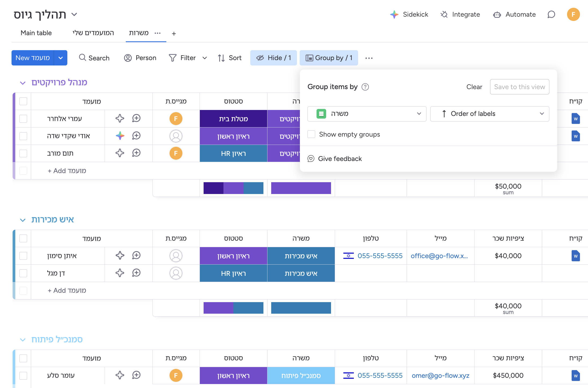Viewport: 588px width, 388px height.
Task: Click the מטלת בית status cell
Action: 233,119
